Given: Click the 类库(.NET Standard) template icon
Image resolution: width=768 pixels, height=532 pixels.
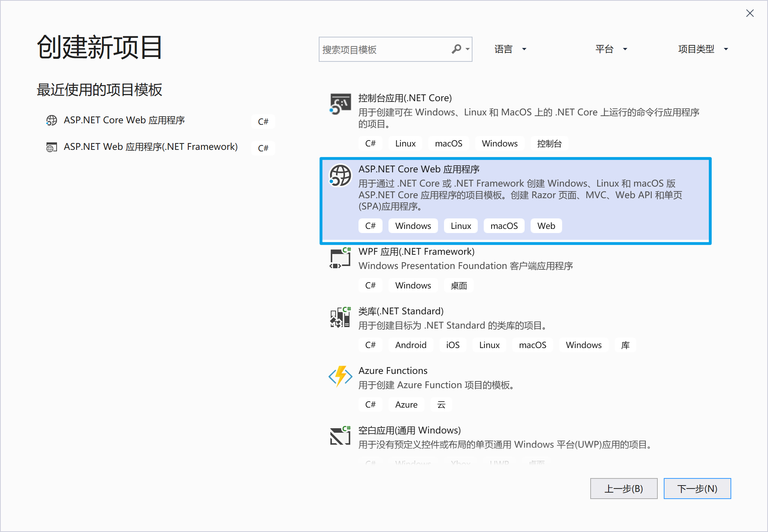Looking at the screenshot, I should 339,318.
